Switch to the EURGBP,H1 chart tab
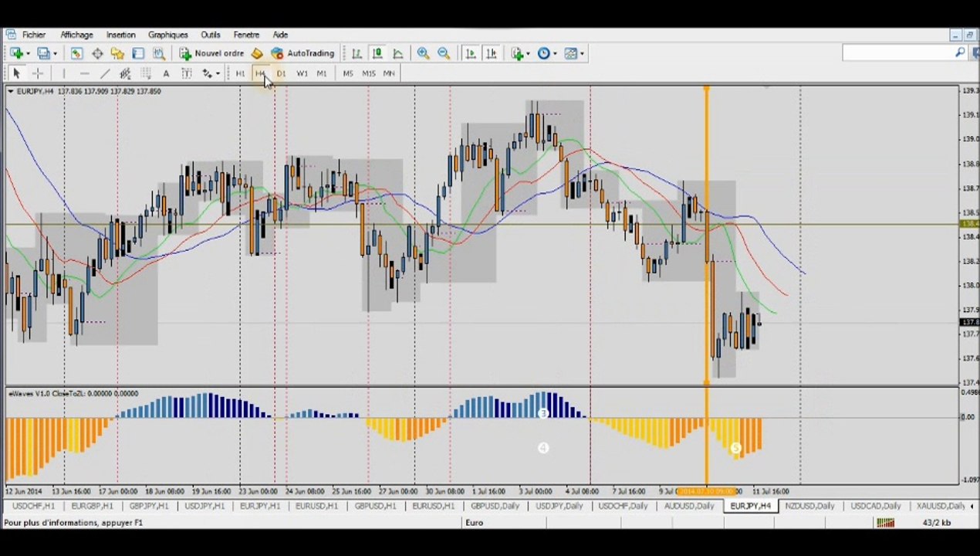 [91, 506]
